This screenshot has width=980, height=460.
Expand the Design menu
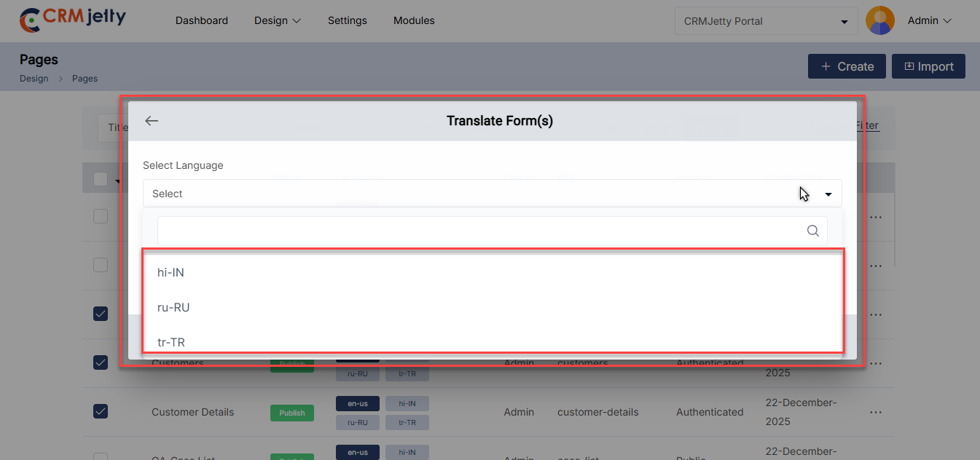tap(277, 20)
